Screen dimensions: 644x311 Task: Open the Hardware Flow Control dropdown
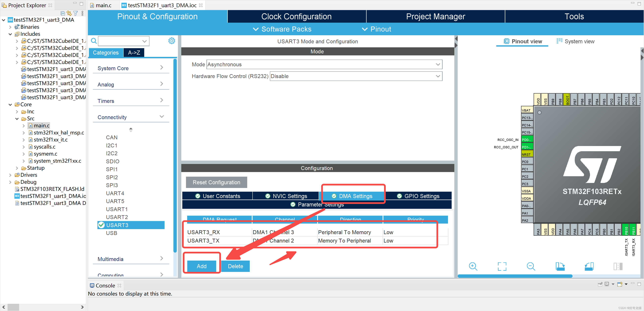point(356,76)
